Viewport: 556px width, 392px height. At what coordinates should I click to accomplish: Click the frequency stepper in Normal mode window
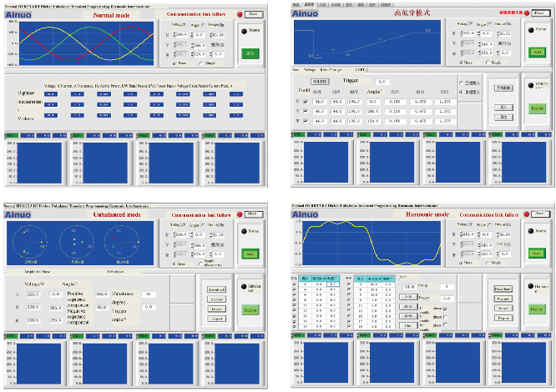[x=211, y=35]
